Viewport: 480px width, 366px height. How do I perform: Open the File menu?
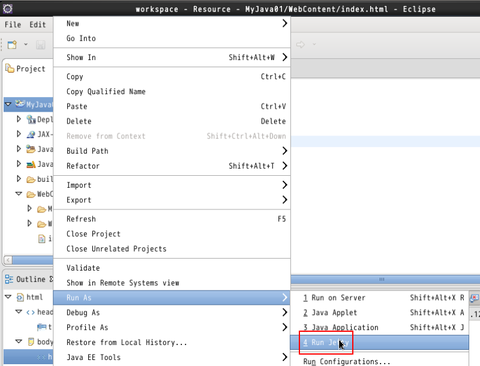tap(13, 25)
